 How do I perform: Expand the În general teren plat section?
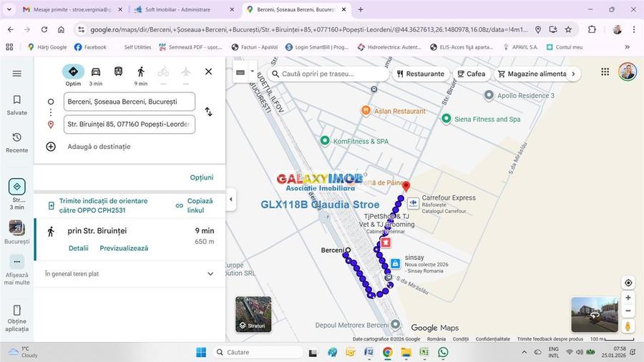point(210,273)
